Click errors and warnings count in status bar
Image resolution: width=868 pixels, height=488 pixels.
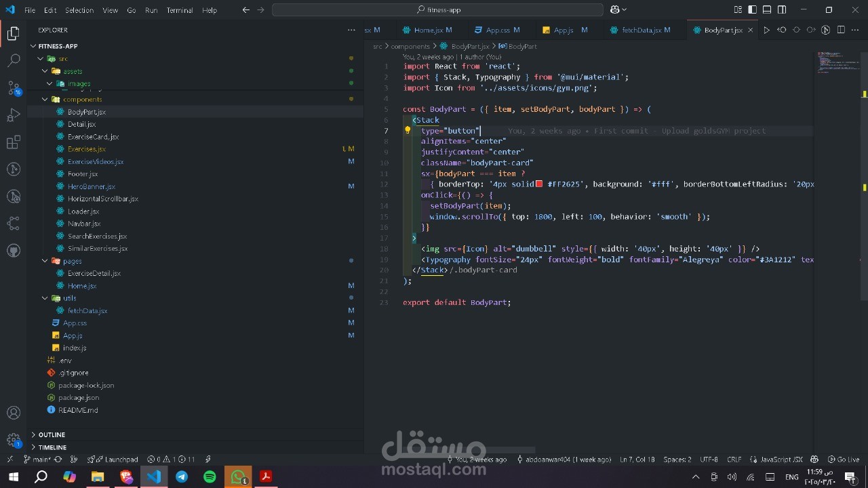pyautogui.click(x=171, y=460)
